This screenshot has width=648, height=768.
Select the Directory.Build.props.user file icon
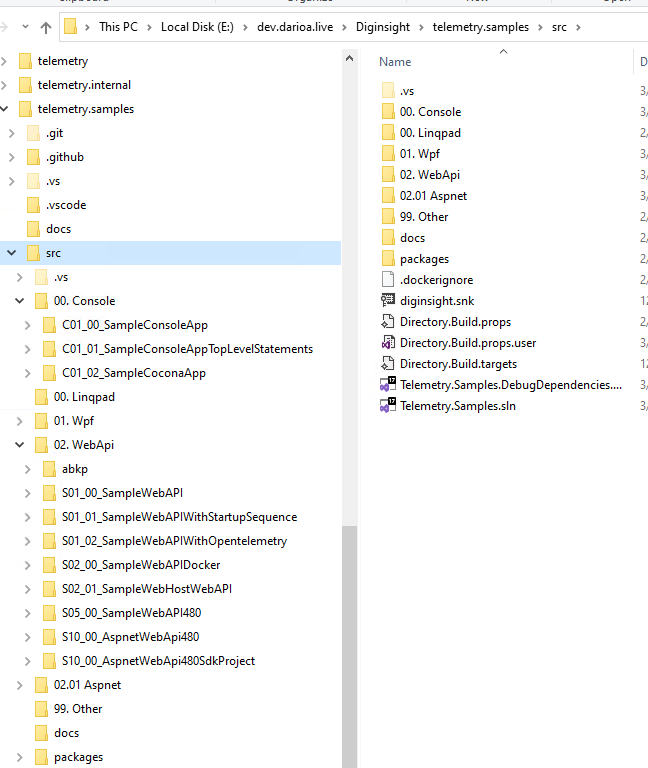click(x=389, y=343)
